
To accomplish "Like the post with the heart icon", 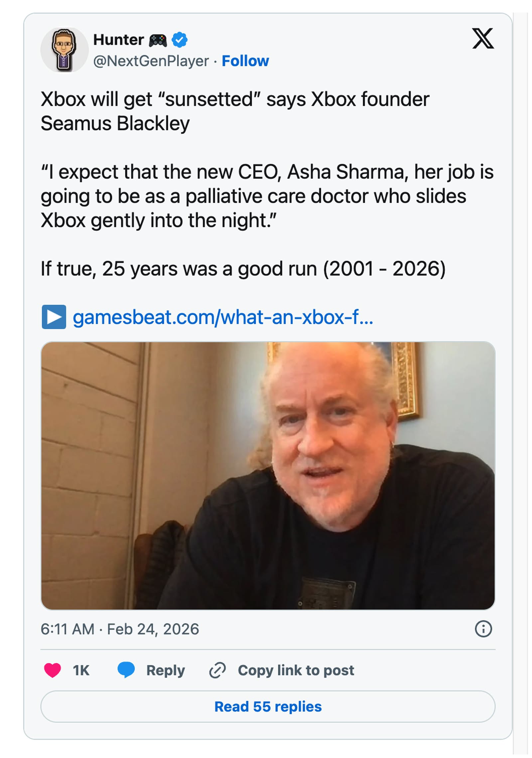I will pyautogui.click(x=53, y=670).
